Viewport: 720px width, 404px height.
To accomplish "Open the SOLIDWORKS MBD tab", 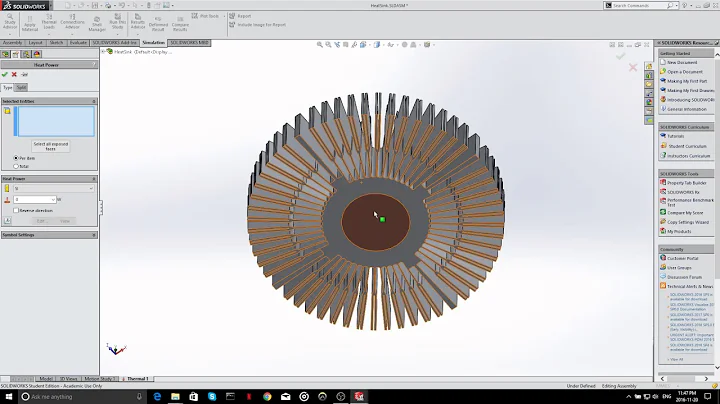I will point(189,43).
